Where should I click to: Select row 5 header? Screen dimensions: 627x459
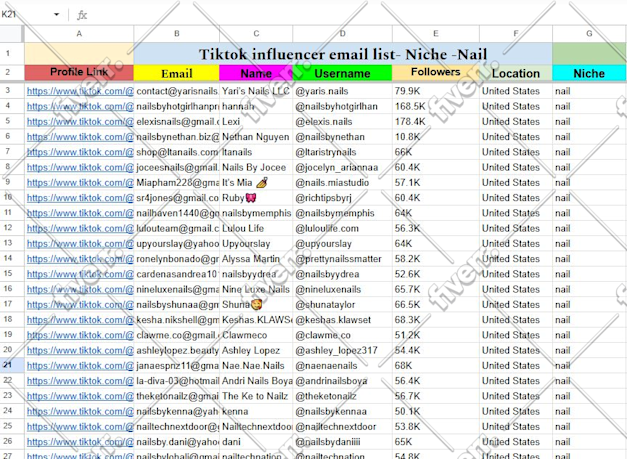tap(12, 121)
